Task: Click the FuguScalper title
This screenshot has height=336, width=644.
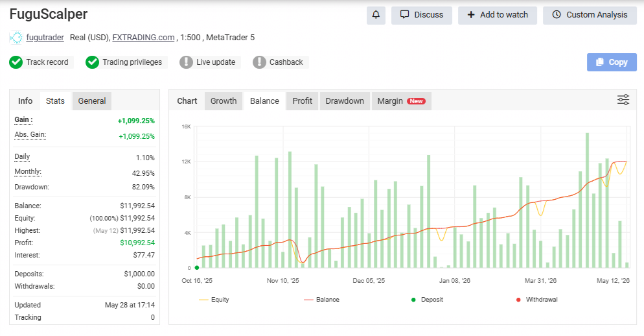Action: pyautogui.click(x=49, y=14)
